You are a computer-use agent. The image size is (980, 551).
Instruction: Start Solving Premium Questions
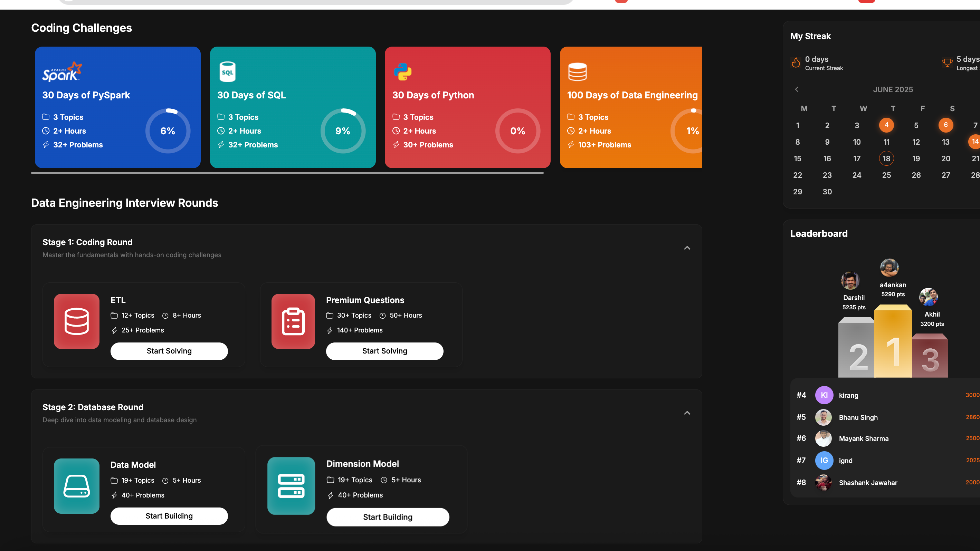[x=384, y=351]
